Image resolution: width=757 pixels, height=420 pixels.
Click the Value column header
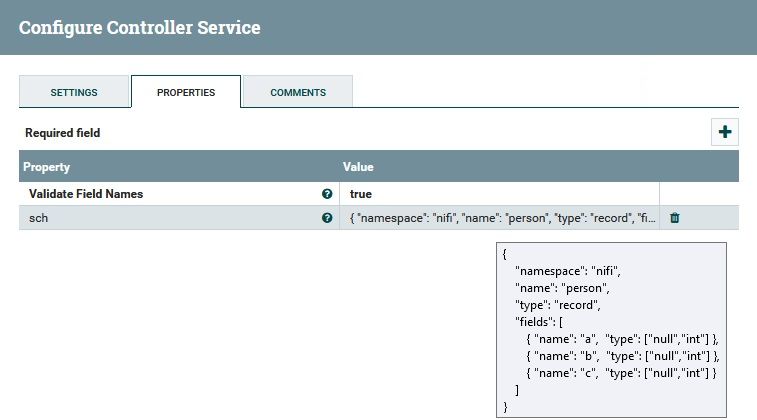tap(358, 167)
